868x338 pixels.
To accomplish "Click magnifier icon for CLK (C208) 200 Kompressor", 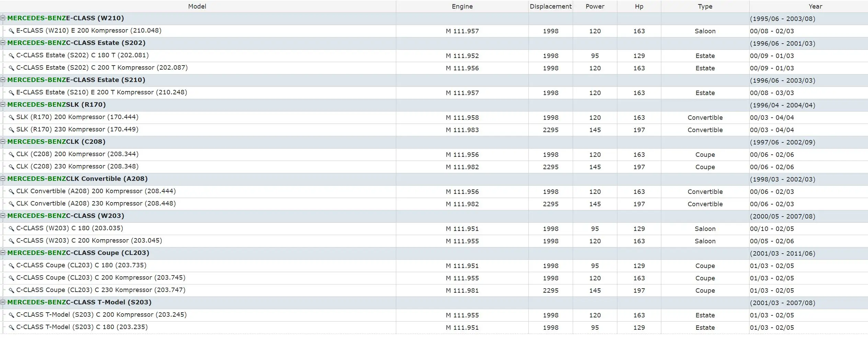I will click(11, 154).
